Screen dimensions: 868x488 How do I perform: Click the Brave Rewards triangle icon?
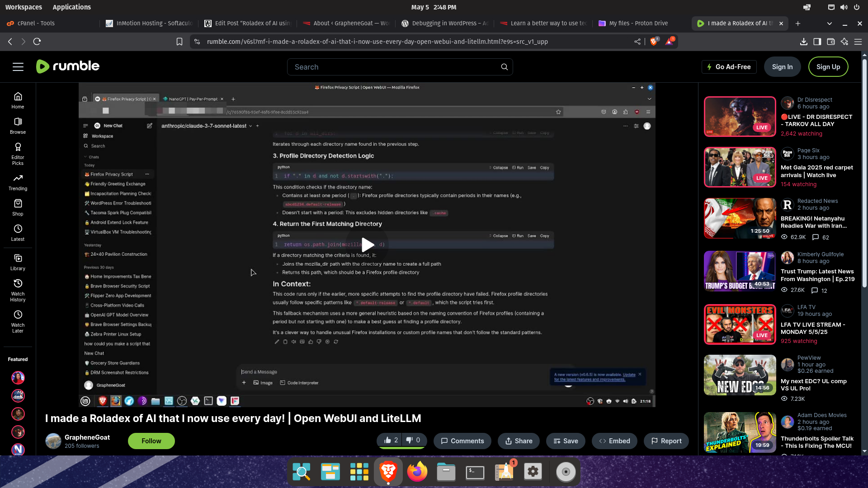[669, 42]
